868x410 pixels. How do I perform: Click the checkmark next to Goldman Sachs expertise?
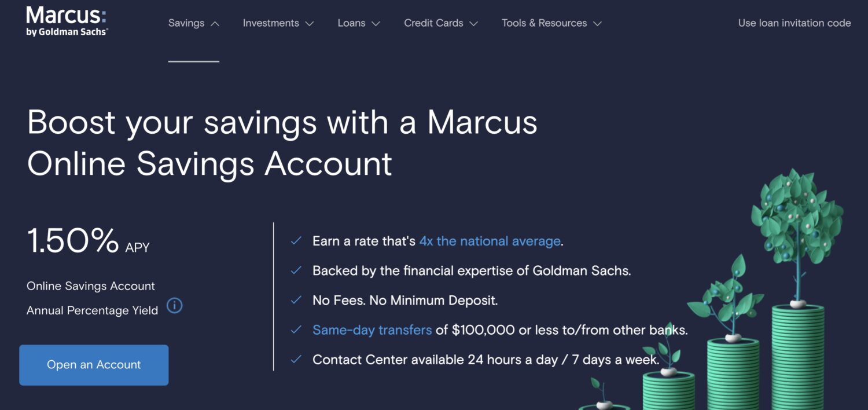tap(297, 270)
